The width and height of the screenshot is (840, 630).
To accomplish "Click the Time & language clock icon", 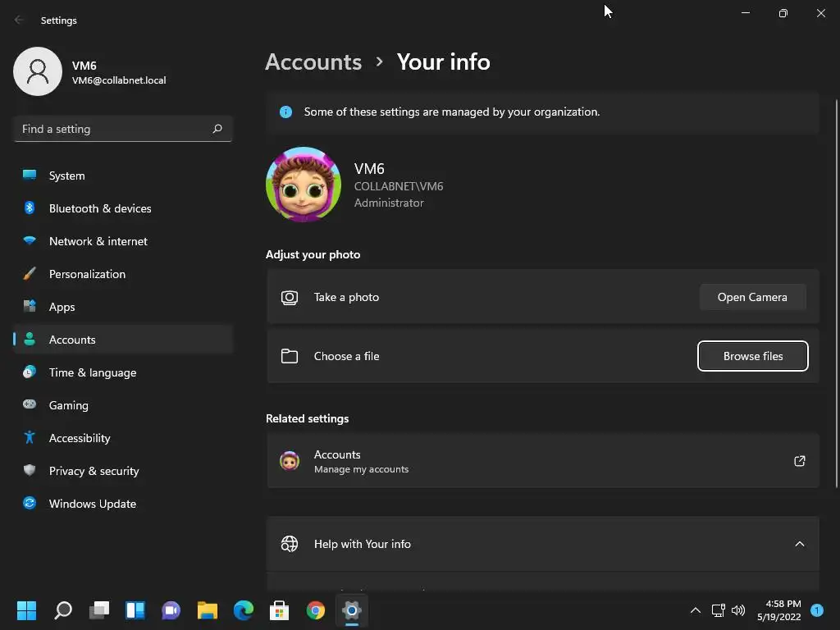I will [x=30, y=372].
